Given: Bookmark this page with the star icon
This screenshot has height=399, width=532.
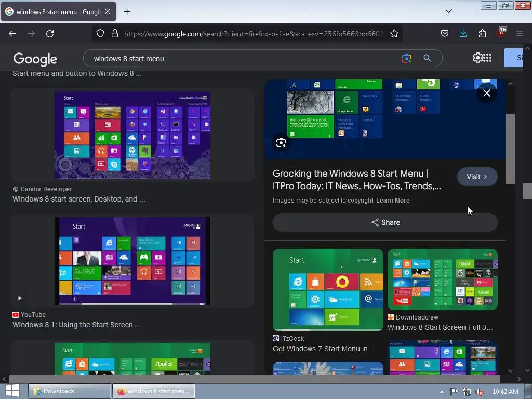Looking at the screenshot, I should point(394,33).
